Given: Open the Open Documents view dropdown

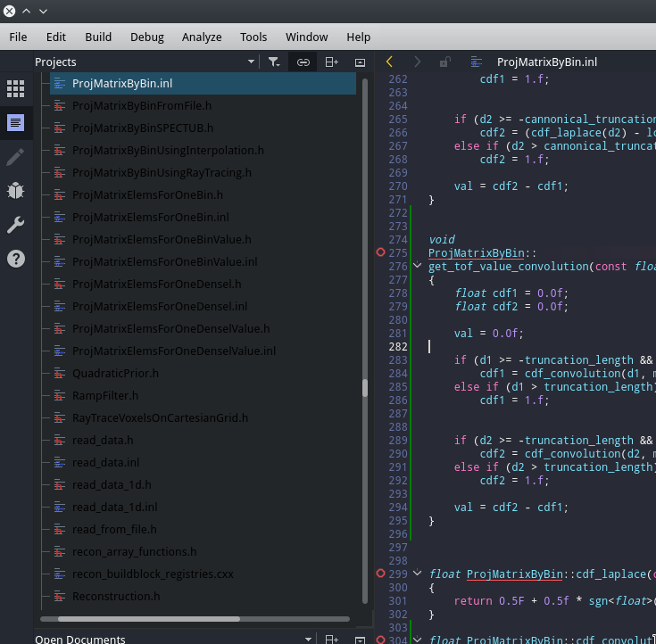Looking at the screenshot, I should tap(308, 639).
